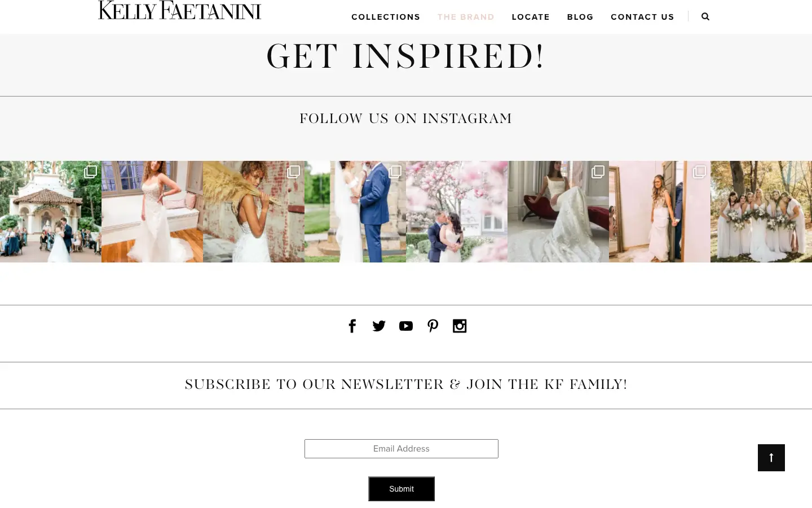Click the Submit newsletter button
Screen dimensions: 812x508
click(x=401, y=489)
